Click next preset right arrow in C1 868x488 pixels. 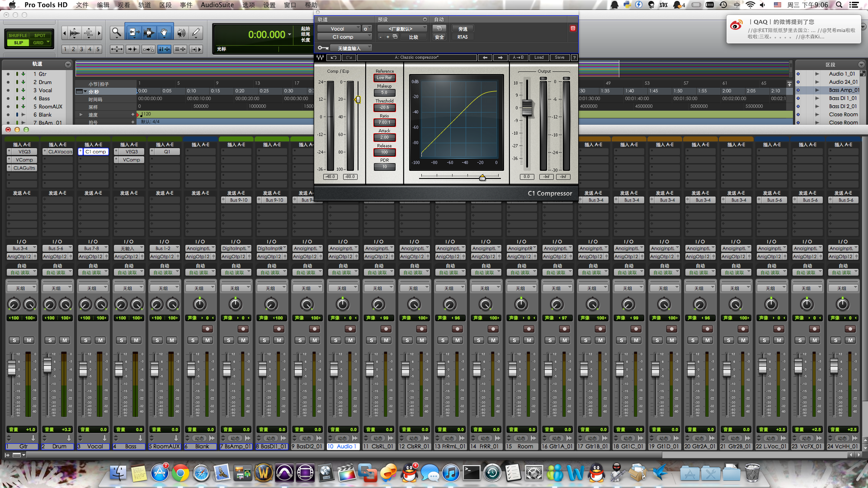(x=500, y=57)
